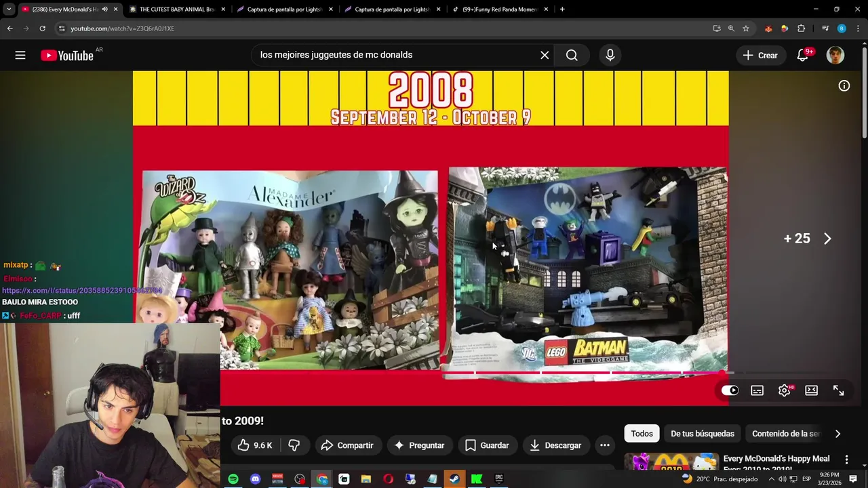
Task: View site information icon in the address bar
Action: pyautogui.click(x=62, y=28)
